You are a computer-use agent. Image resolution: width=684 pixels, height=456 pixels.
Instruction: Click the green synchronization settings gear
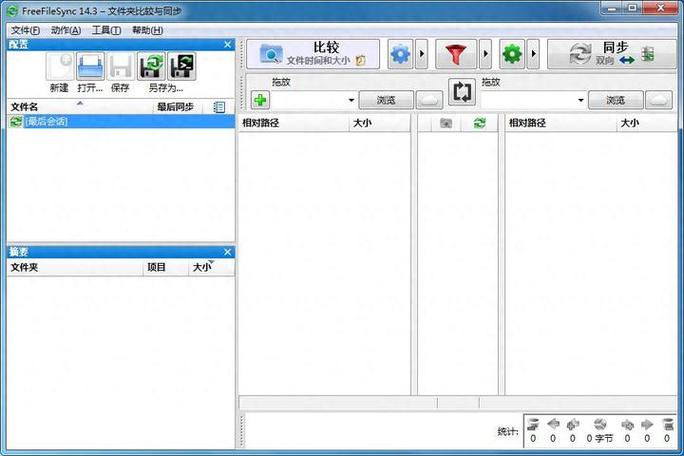[x=512, y=53]
